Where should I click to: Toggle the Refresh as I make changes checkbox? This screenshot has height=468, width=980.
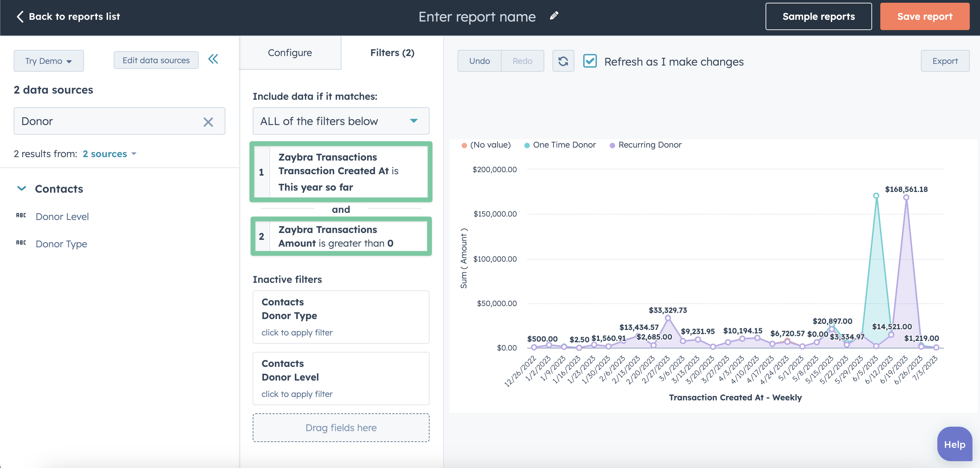coord(590,61)
